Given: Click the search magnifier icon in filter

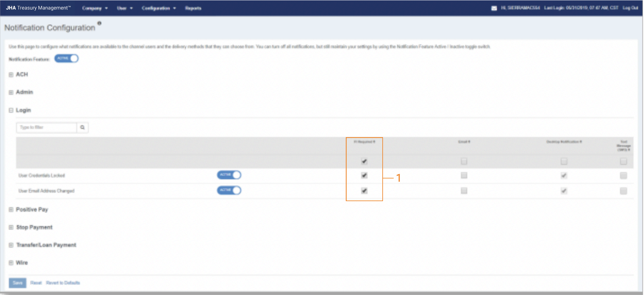Looking at the screenshot, I should click(x=82, y=127).
